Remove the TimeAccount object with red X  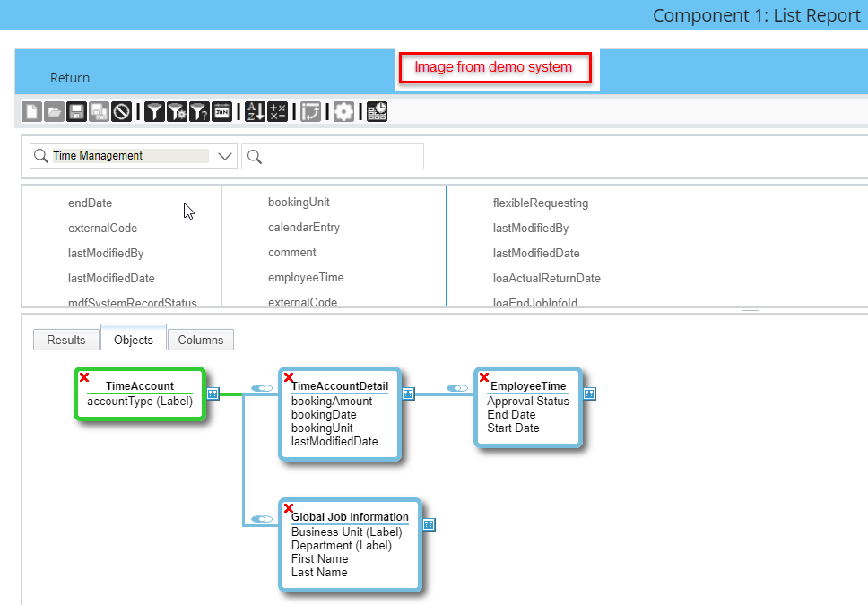(x=84, y=377)
